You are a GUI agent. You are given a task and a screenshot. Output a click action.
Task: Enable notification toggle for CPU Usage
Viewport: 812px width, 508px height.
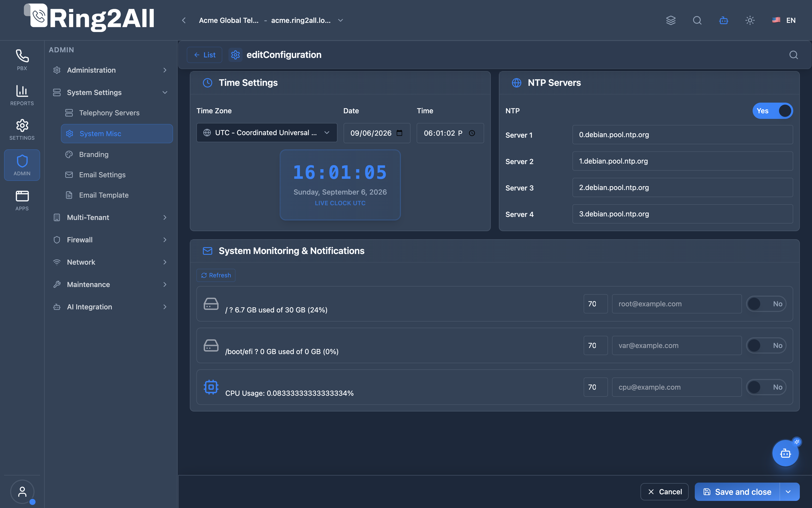(766, 387)
